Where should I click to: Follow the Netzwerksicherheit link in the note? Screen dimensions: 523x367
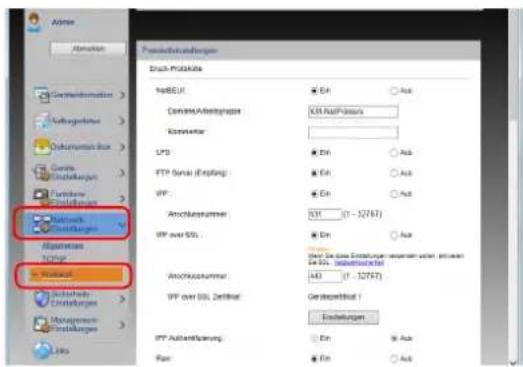[359, 263]
